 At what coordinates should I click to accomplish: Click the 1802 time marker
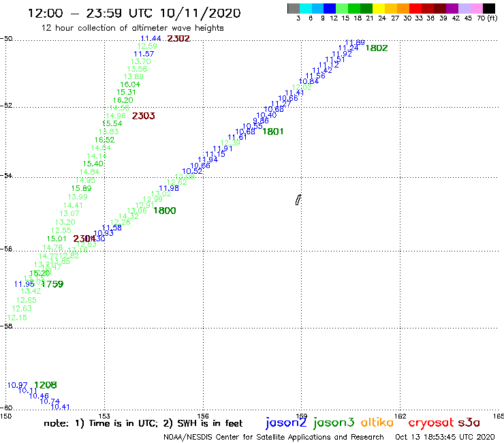click(x=377, y=48)
